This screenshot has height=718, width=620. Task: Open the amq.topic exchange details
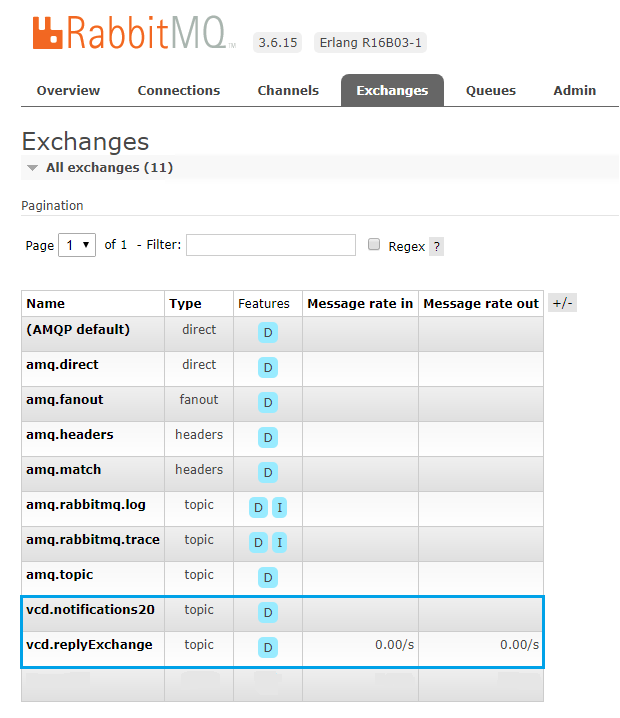coord(59,575)
